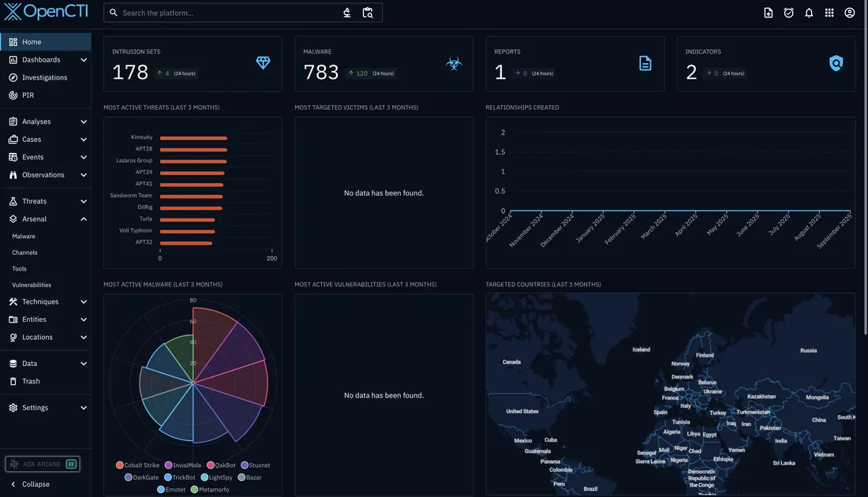Click the Intrusion Sets count 178
This screenshot has width=868, height=497.
(x=130, y=73)
